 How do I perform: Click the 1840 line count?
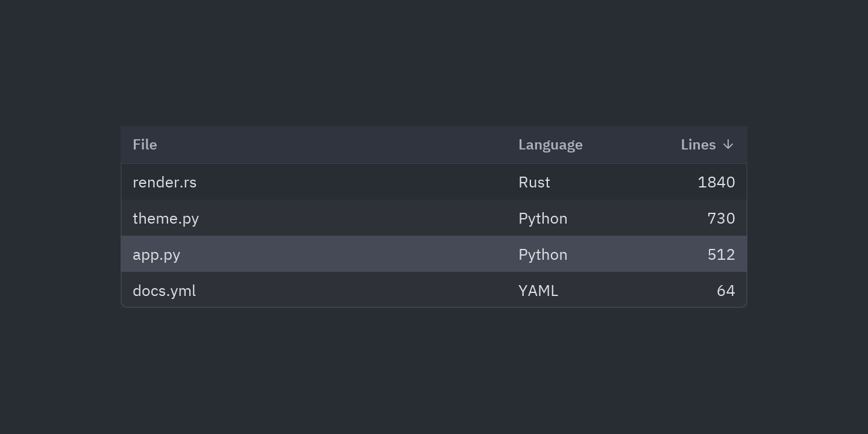(x=716, y=182)
